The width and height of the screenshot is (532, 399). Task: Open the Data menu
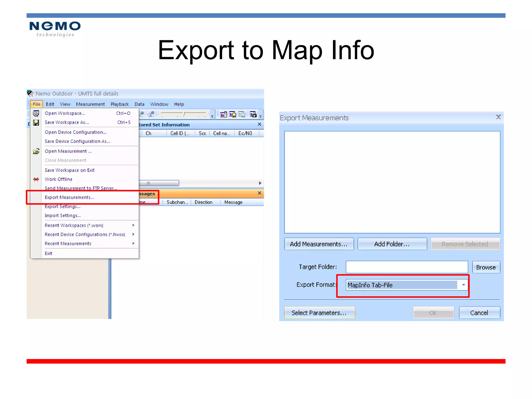tap(139, 104)
